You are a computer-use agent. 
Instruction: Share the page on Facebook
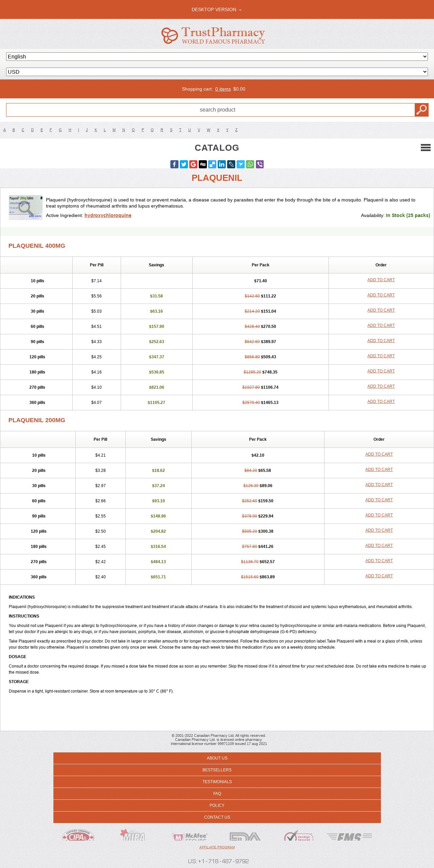click(x=174, y=164)
